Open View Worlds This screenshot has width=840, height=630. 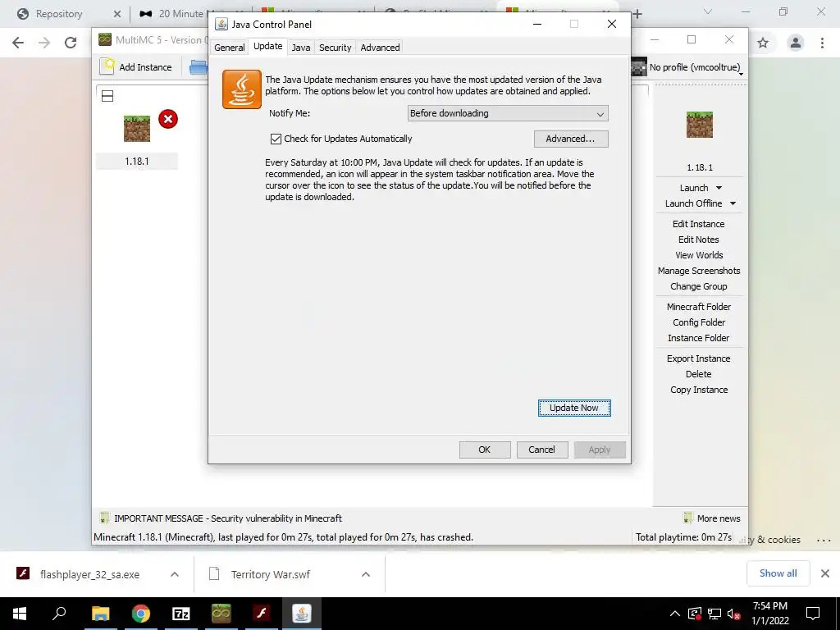coord(699,255)
